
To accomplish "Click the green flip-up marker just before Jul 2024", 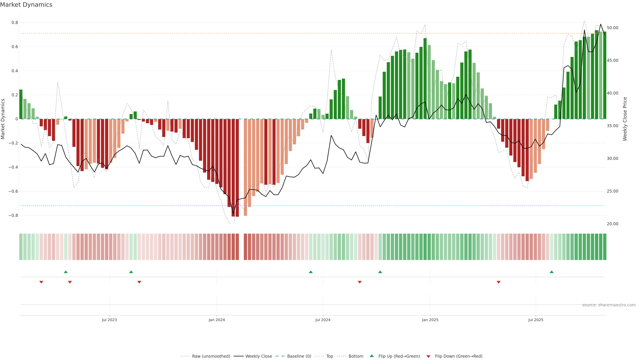I will point(311,272).
